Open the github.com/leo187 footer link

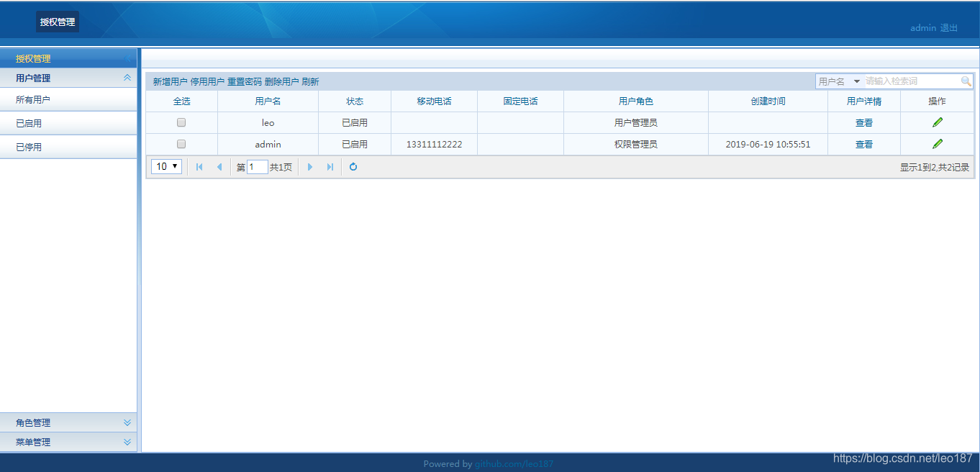click(x=514, y=464)
